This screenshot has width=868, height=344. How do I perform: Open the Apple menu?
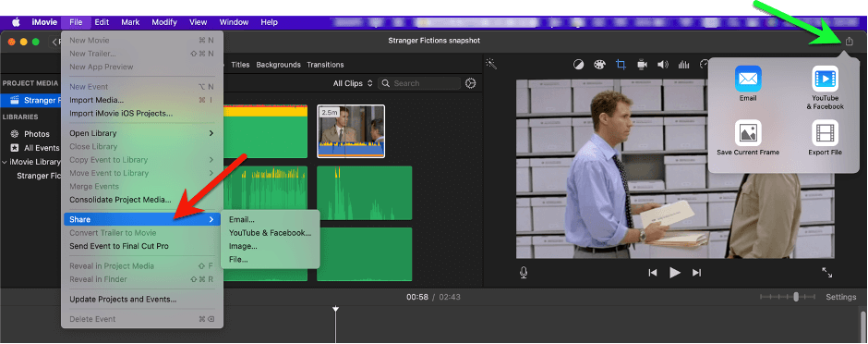[16, 22]
